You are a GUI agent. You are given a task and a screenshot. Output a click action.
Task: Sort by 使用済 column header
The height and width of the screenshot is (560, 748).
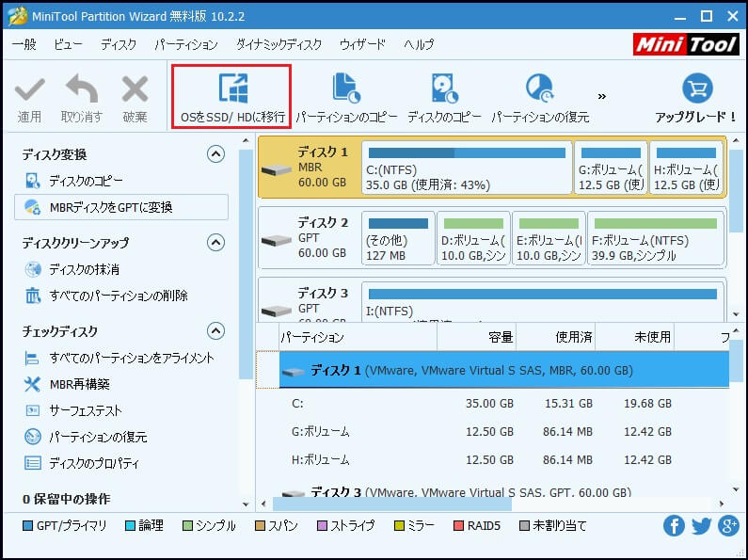(556, 337)
